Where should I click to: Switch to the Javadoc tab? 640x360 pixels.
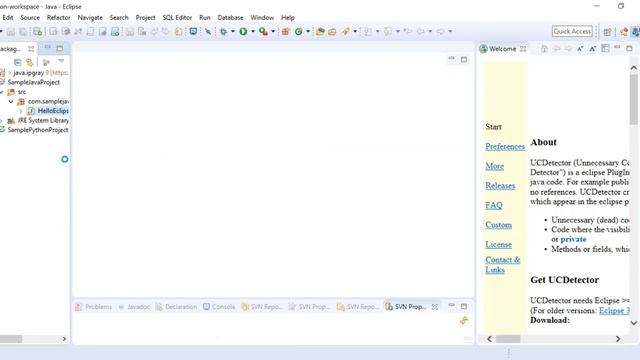pos(134,307)
